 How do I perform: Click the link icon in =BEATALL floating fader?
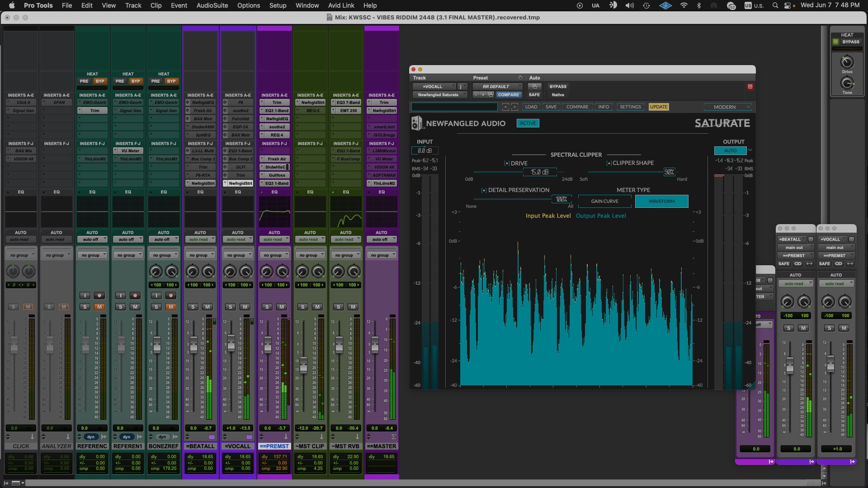(x=798, y=264)
